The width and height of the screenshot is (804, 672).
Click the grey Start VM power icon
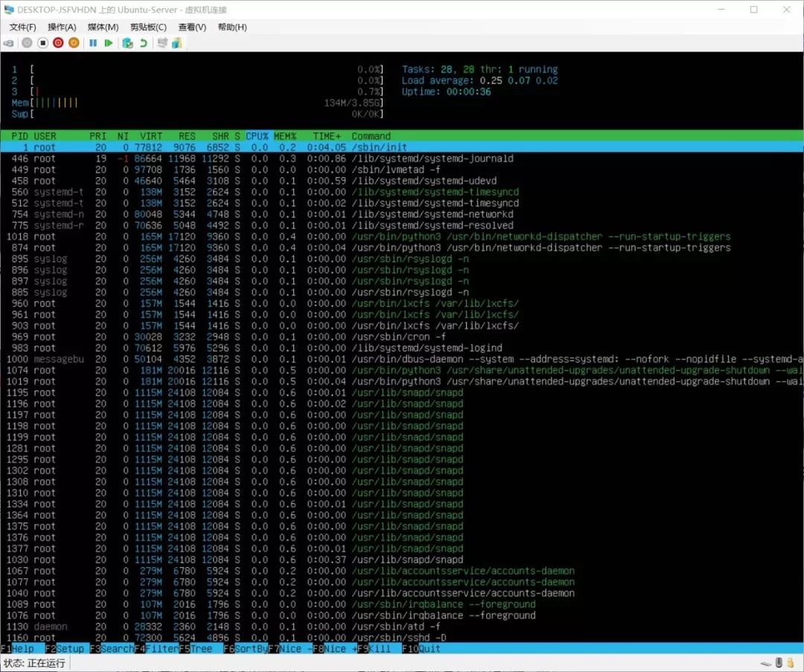(27, 43)
